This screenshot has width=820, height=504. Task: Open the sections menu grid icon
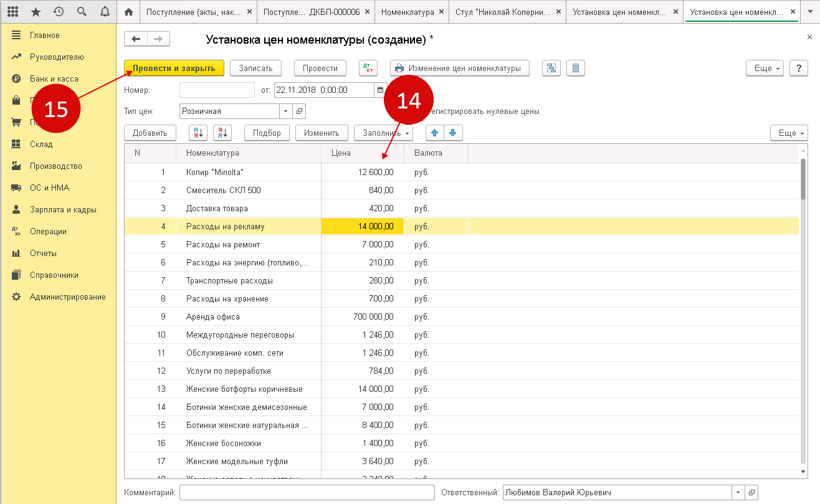click(x=12, y=12)
